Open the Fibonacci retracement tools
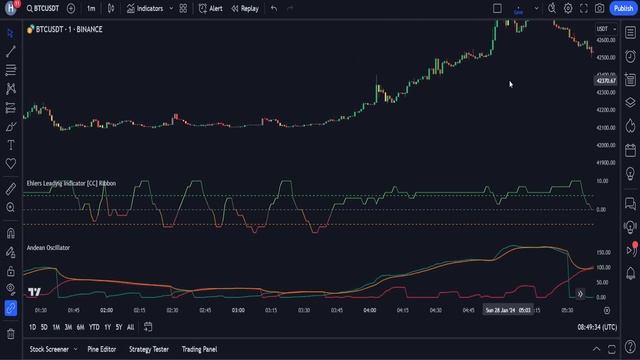The image size is (640, 360). pos(11,70)
